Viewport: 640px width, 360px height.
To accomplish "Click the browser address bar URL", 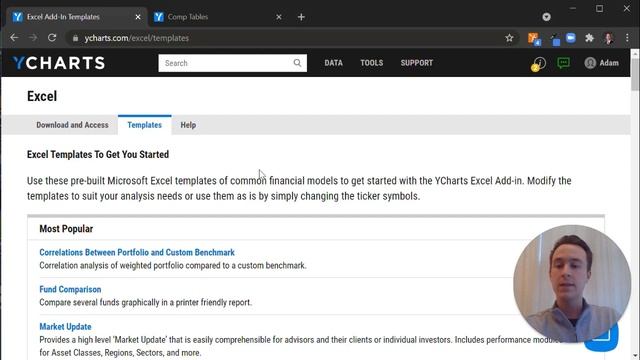I will [x=136, y=38].
